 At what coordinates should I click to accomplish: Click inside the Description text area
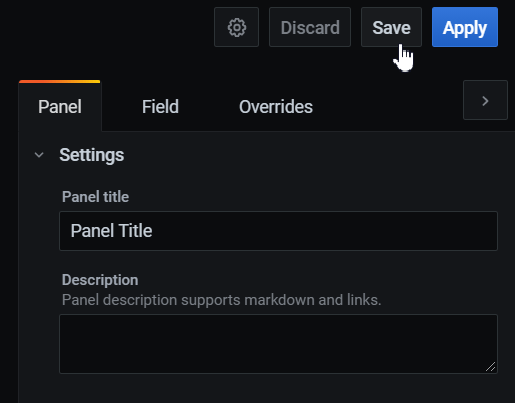click(278, 344)
